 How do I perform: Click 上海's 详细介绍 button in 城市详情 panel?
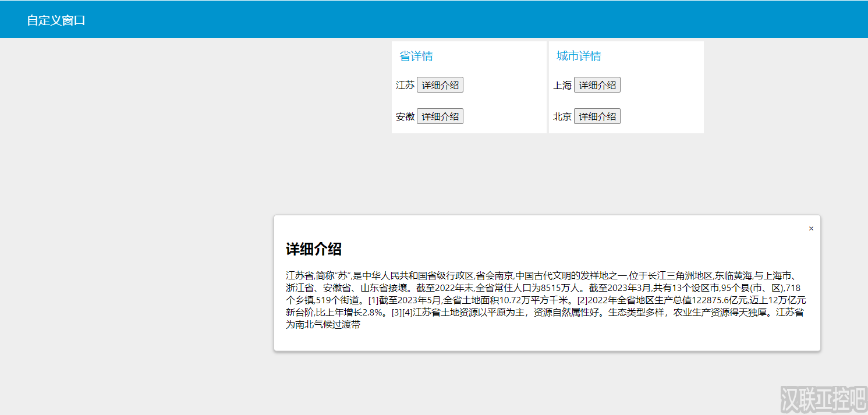click(597, 84)
